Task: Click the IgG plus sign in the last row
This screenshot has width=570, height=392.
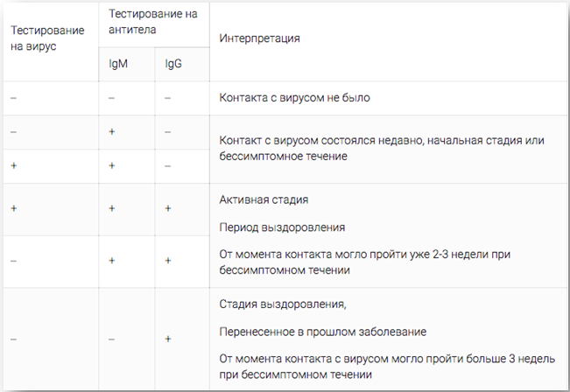Action: (x=168, y=339)
